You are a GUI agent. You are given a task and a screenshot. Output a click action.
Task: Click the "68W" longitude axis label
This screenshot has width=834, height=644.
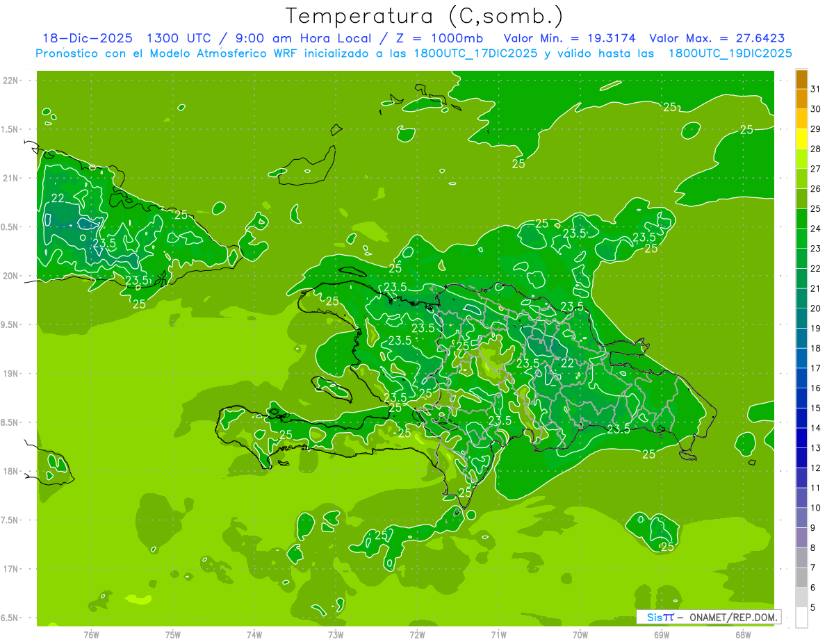(743, 635)
